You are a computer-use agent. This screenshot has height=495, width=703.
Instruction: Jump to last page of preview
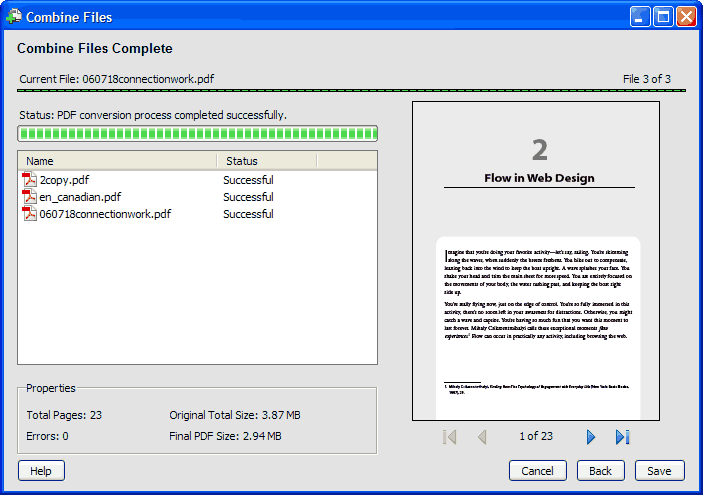coord(622,437)
